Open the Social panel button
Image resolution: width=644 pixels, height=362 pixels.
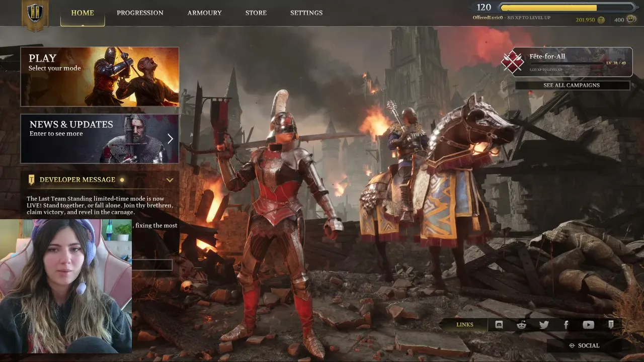click(x=584, y=345)
